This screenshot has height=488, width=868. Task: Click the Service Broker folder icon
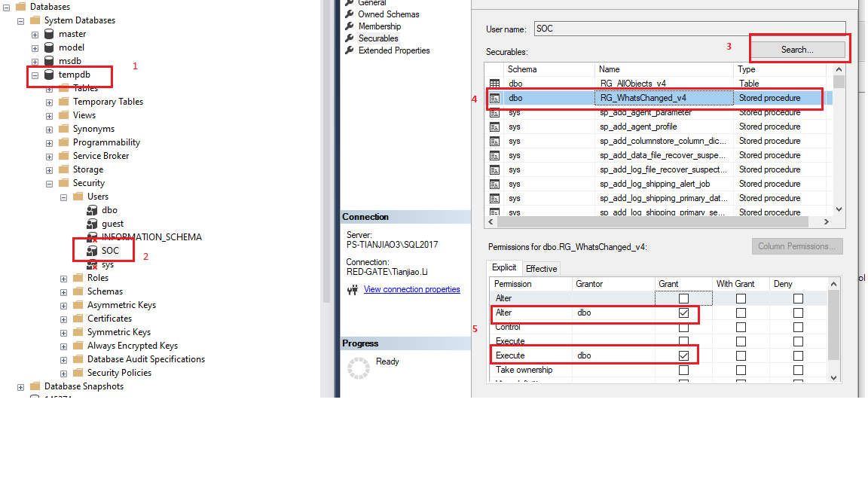[x=63, y=155]
